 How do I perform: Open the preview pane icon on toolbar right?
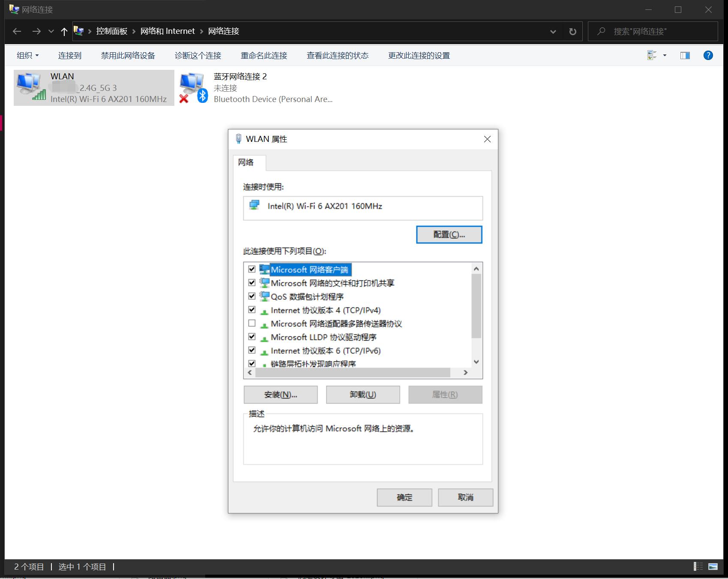click(x=685, y=55)
